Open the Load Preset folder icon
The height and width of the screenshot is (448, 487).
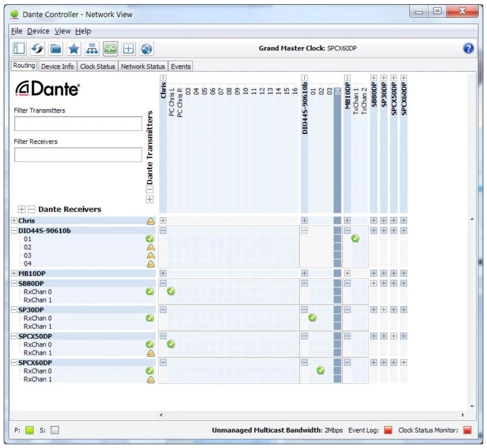click(55, 48)
